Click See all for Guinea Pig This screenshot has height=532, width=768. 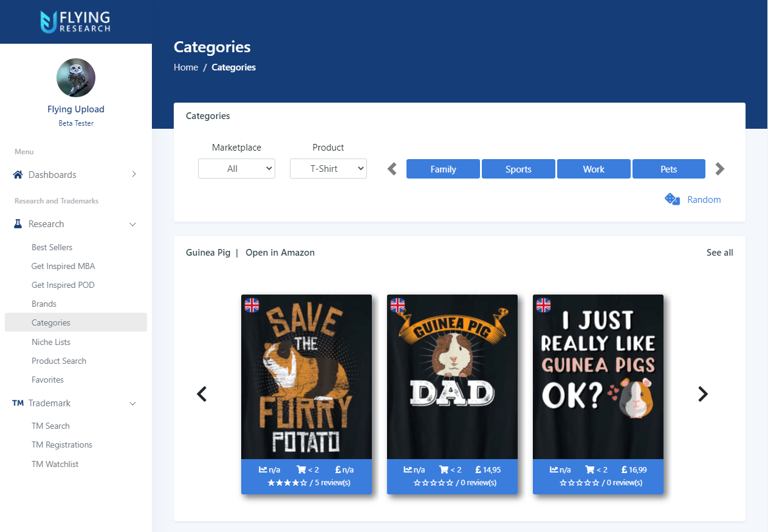[x=720, y=253]
